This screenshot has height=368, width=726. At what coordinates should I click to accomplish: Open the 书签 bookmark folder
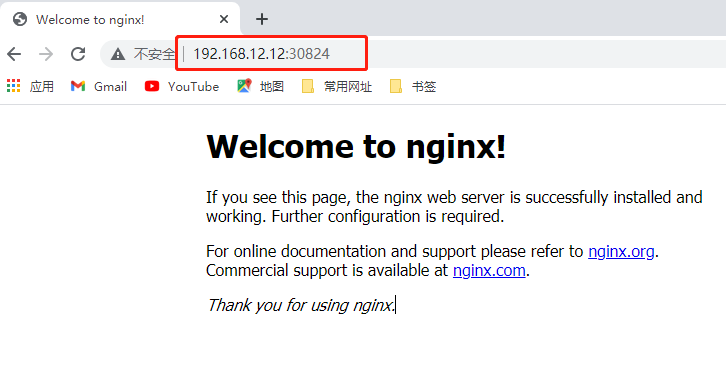[413, 86]
